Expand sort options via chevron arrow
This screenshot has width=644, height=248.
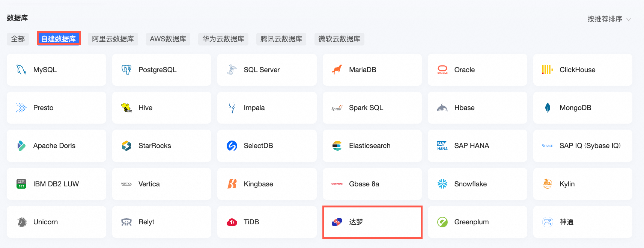tap(629, 20)
